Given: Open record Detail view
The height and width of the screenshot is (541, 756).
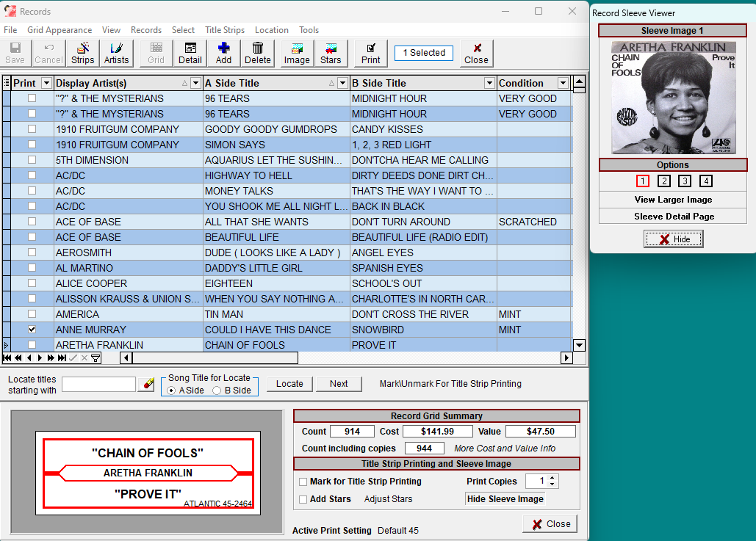Looking at the screenshot, I should (x=190, y=53).
